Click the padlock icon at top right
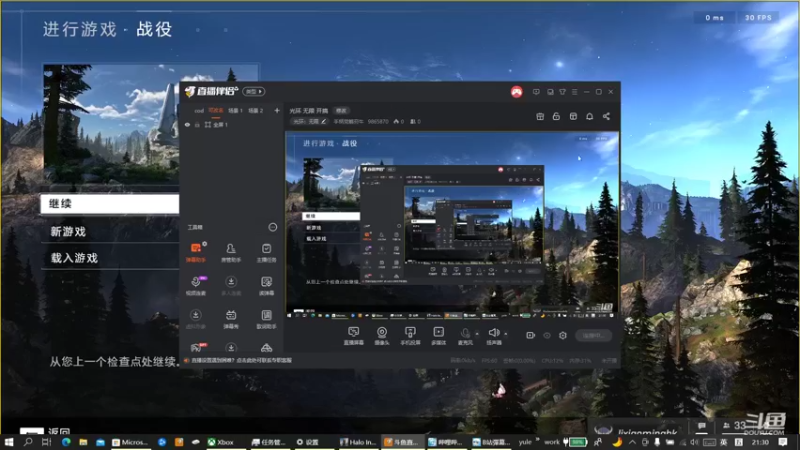 556,116
